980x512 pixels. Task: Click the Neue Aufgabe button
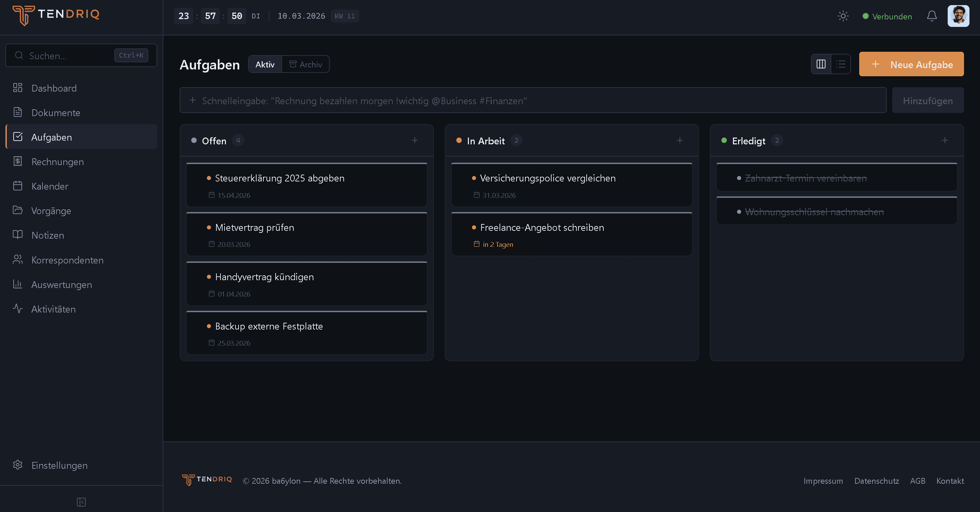911,64
